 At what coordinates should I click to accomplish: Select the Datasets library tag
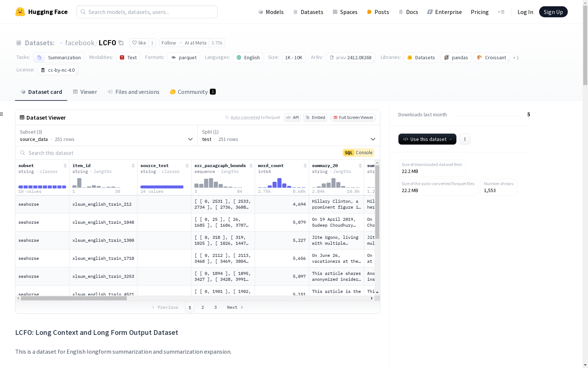point(421,57)
